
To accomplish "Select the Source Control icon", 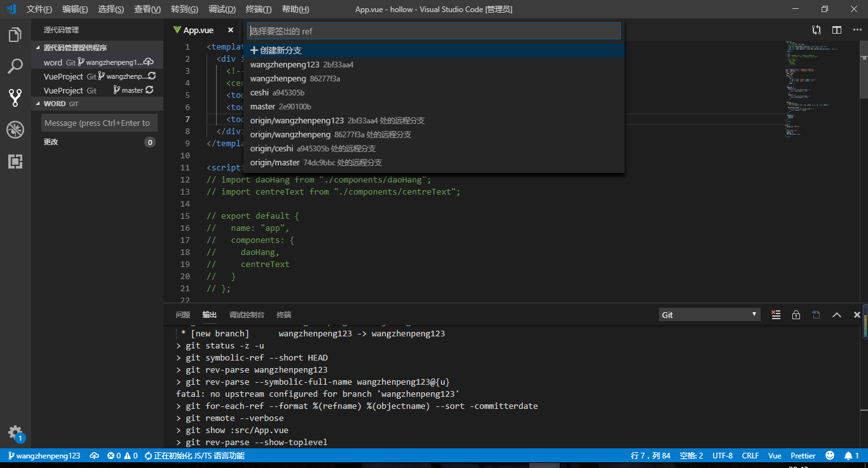I will (x=15, y=97).
